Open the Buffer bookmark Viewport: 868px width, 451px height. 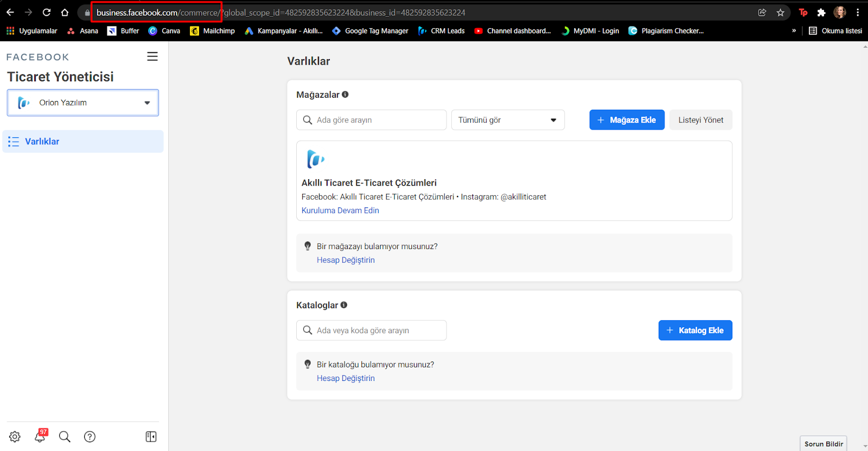123,31
